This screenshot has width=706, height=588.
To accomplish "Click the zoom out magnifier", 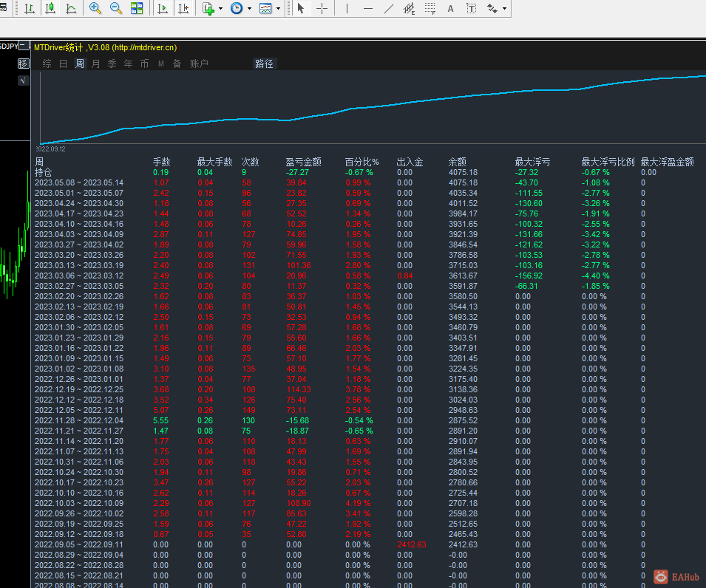I will [116, 9].
